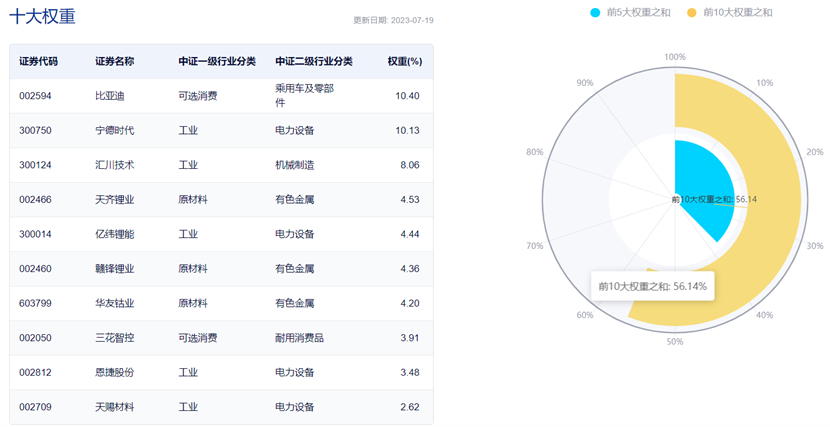Click weight value 8.06
Viewport: 830px width, 427px height.
(410, 165)
